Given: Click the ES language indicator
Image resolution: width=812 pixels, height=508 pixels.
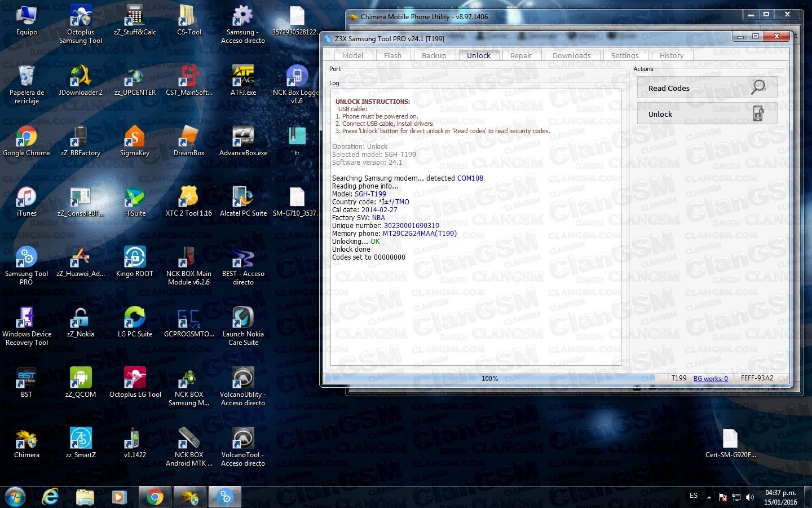Looking at the screenshot, I should (694, 496).
